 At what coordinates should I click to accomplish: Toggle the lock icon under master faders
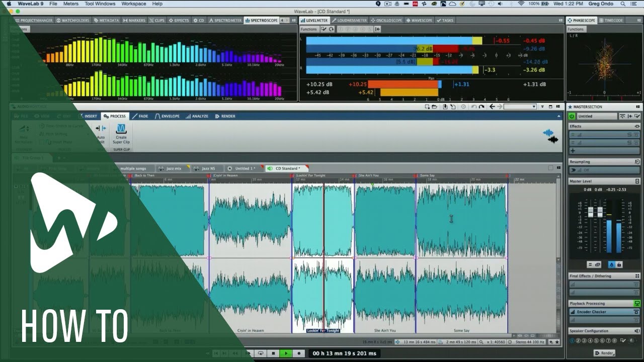619,264
